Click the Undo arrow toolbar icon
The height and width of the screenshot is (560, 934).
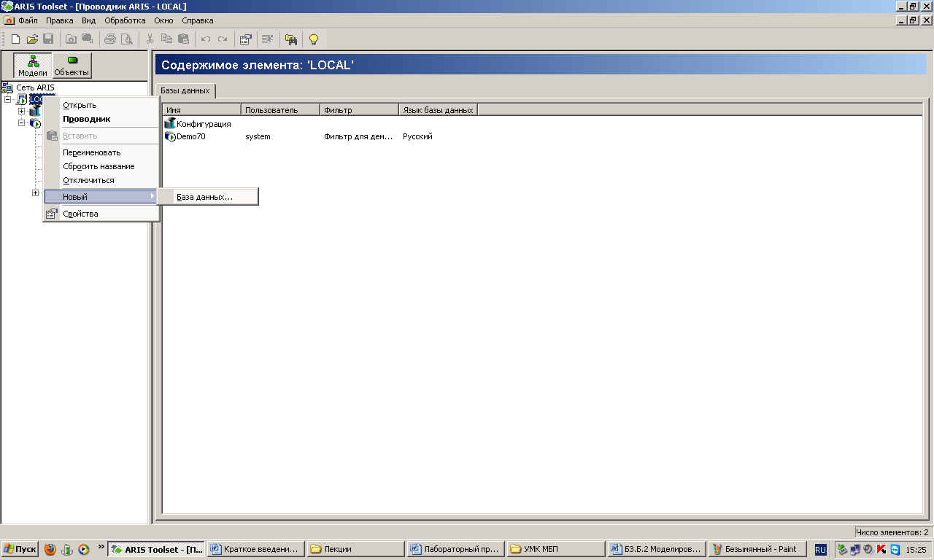click(x=206, y=39)
